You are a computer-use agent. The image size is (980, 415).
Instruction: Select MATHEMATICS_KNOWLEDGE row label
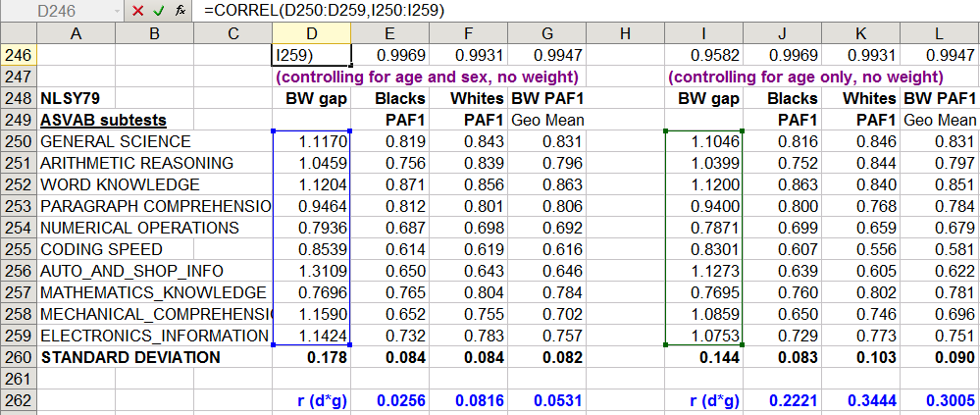[x=154, y=292]
